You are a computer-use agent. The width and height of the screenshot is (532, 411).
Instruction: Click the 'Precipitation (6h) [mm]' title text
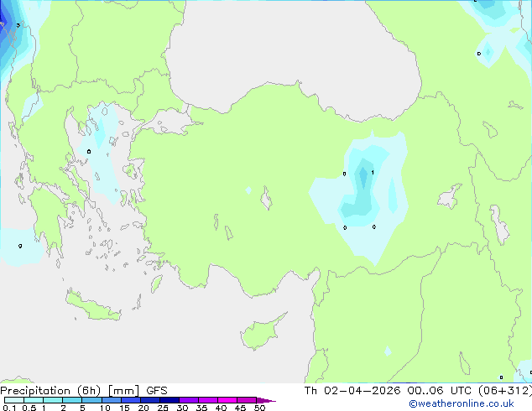pyautogui.click(x=70, y=391)
